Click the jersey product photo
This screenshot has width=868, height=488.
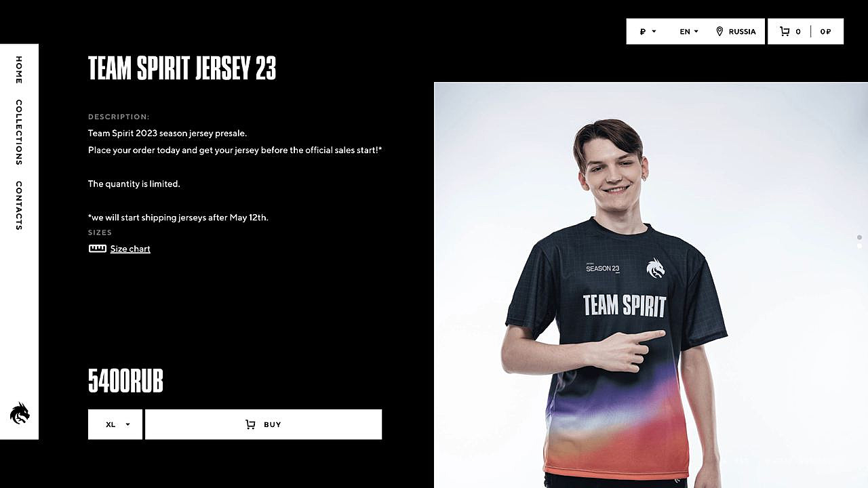point(651,285)
